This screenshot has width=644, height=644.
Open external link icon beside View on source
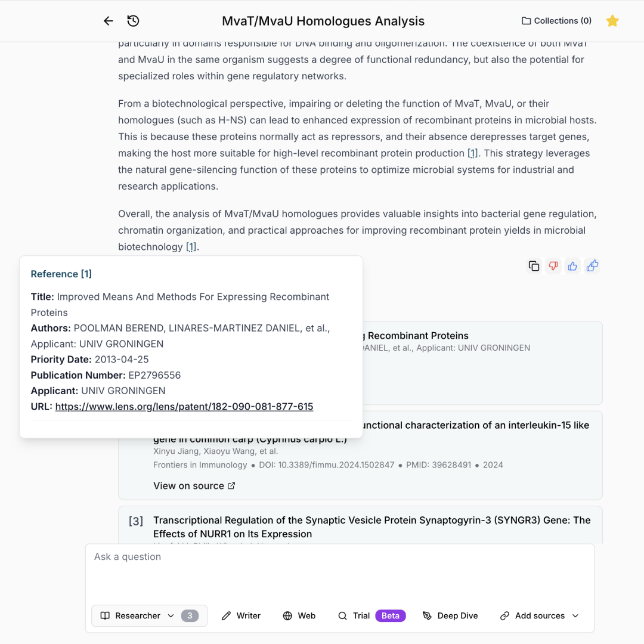click(x=231, y=486)
